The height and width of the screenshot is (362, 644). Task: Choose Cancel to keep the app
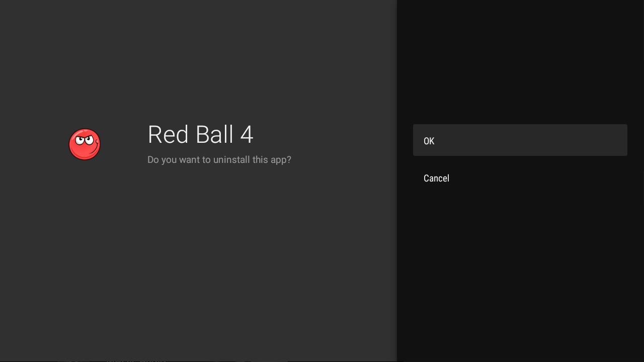pyautogui.click(x=520, y=178)
